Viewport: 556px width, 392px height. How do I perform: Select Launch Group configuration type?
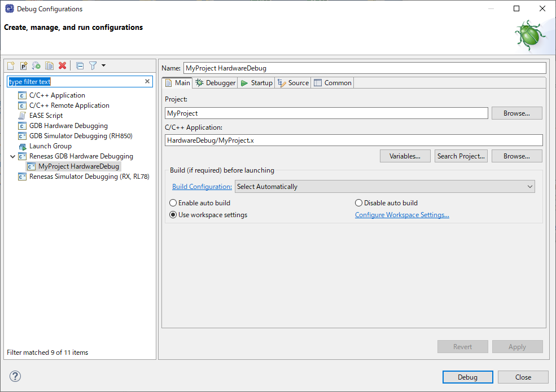coord(50,146)
